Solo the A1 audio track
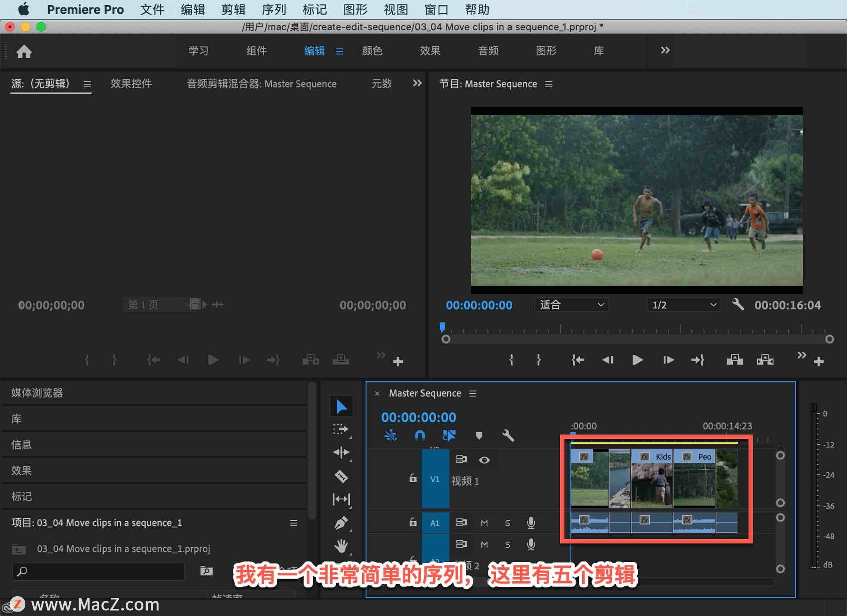847x616 pixels. point(507,523)
